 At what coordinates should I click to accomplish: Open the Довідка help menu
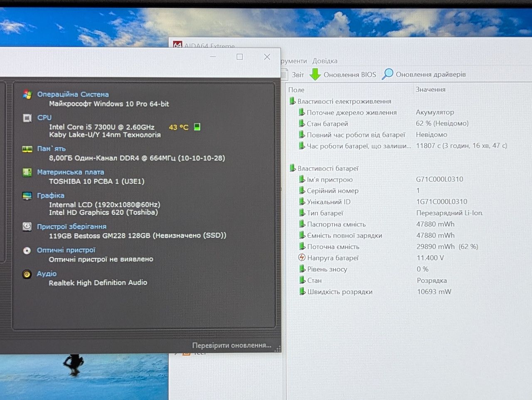click(325, 61)
